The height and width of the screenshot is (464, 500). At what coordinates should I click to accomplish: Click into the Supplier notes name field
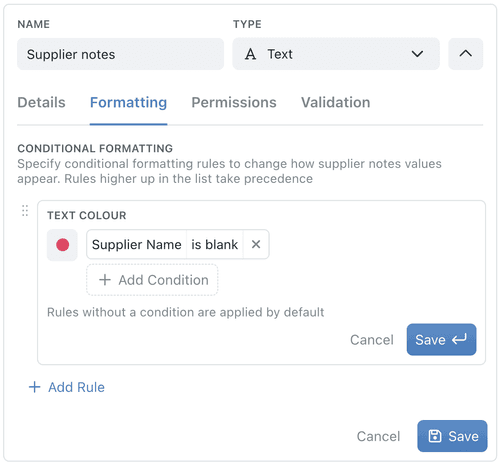120,54
